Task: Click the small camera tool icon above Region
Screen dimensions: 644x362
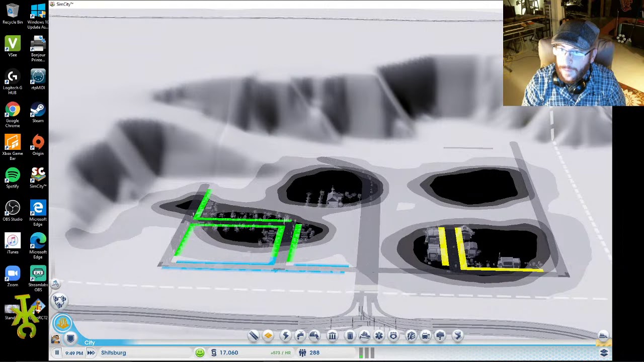Action: 55,285
